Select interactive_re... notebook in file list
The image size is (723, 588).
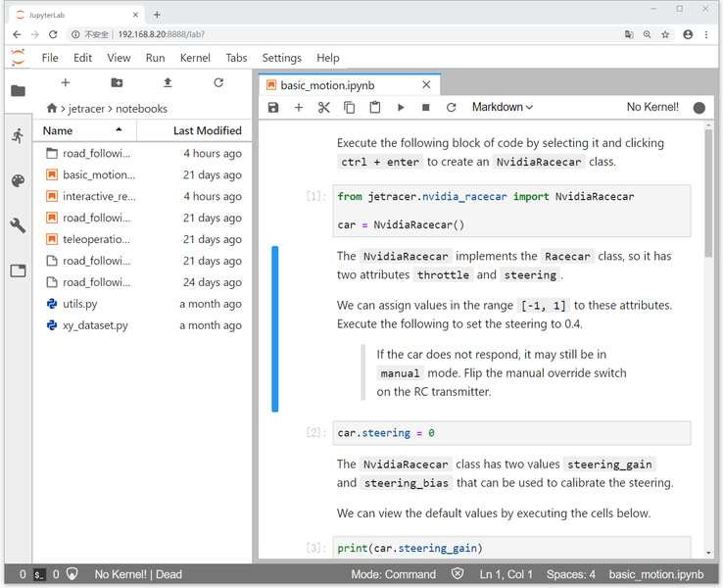point(143,196)
